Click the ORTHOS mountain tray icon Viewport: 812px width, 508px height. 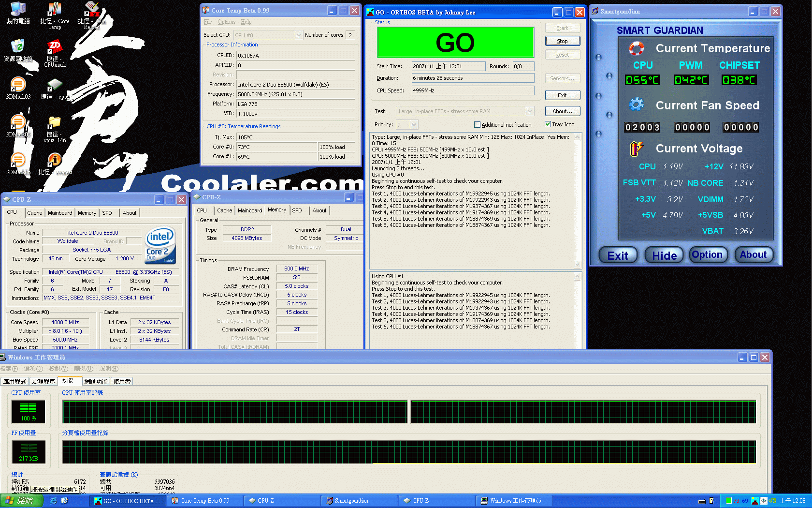click(x=754, y=501)
